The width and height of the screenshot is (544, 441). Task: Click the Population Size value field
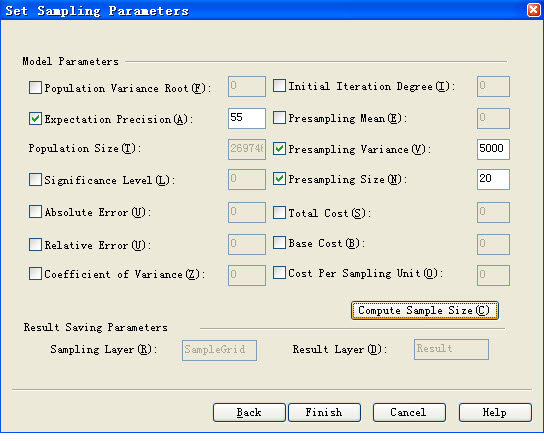pos(247,149)
